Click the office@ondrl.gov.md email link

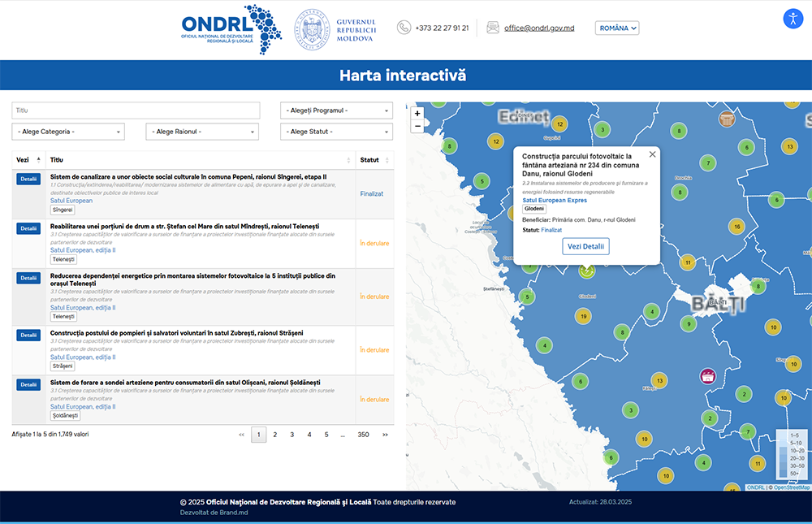pos(539,28)
